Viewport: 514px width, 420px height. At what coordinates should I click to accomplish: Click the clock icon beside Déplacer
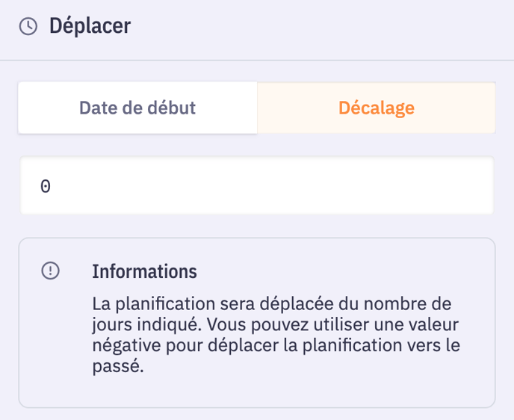(28, 27)
